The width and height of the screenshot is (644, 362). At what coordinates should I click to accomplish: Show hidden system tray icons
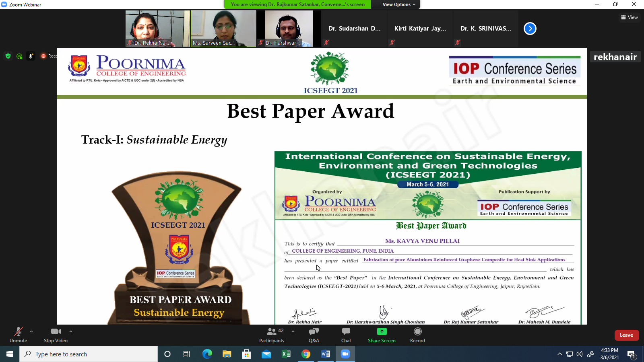click(x=559, y=354)
